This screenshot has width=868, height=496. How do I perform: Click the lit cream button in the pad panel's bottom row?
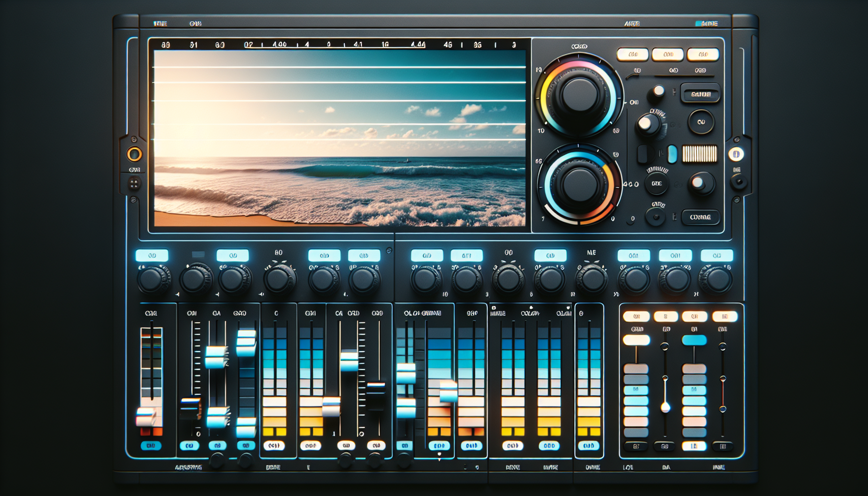(694, 446)
